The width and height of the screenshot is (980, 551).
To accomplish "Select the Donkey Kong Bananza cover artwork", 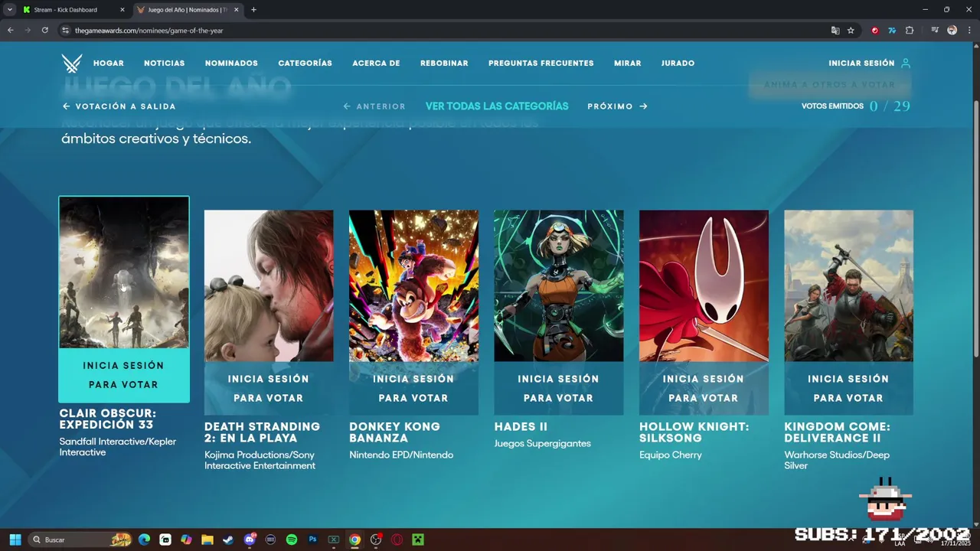I will point(413,285).
